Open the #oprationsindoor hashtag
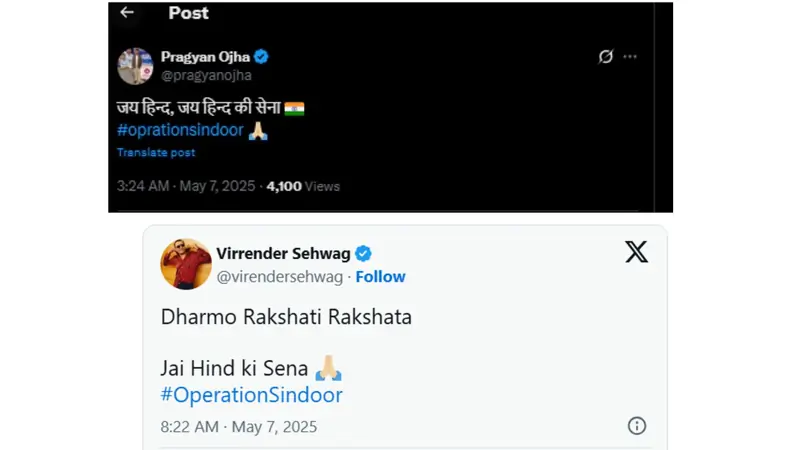Viewport: 800px width, 450px height. coord(180,130)
